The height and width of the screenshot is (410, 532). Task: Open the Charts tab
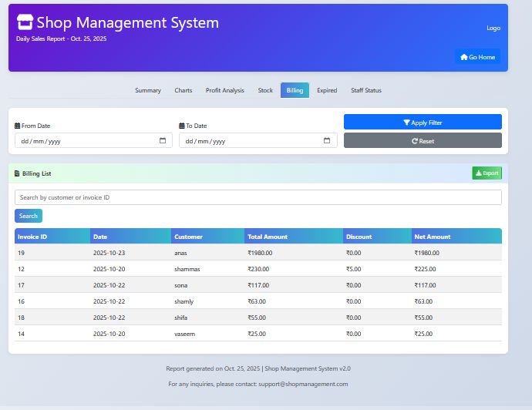184,90
